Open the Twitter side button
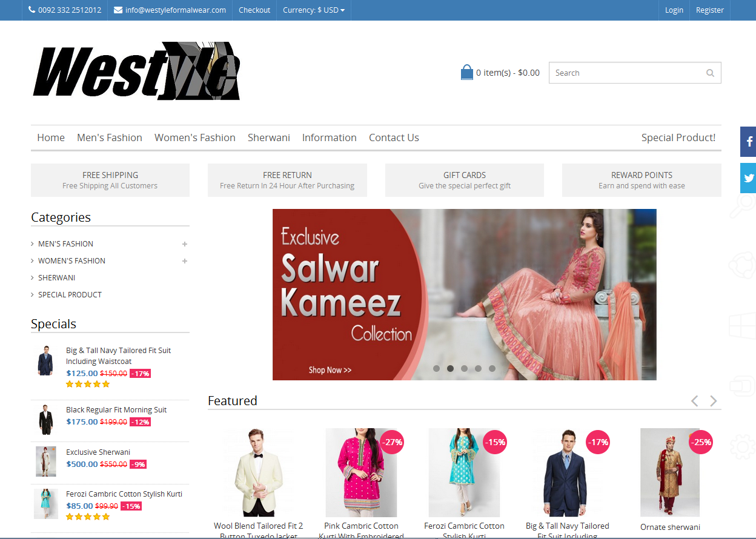 click(748, 178)
